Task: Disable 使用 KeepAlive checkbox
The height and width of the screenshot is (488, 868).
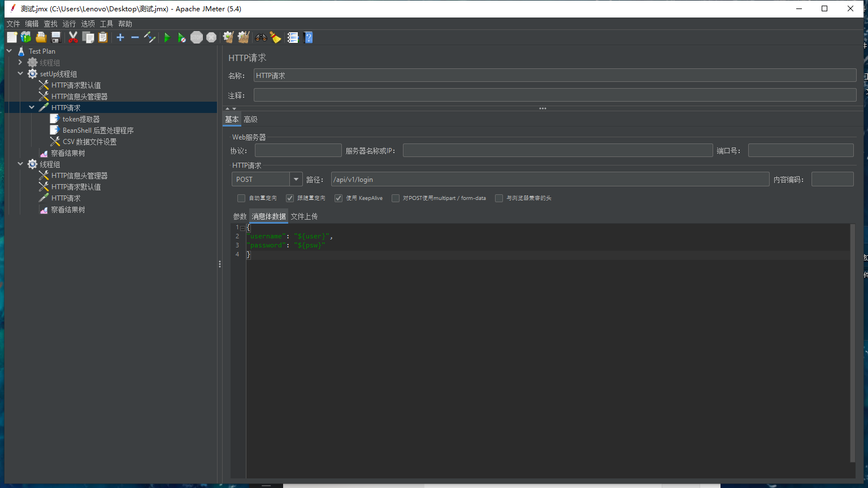Action: coord(338,198)
